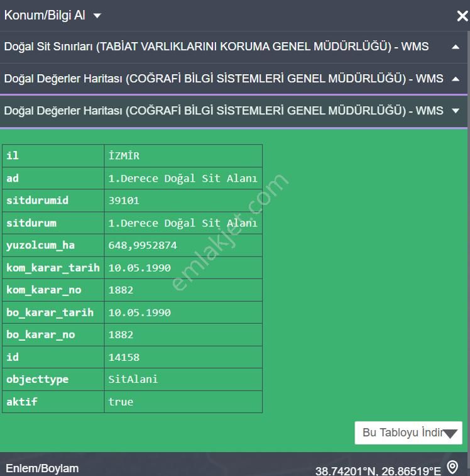This screenshot has width=470, height=476.
Task: Click the aktif value true
Action: [183, 402]
